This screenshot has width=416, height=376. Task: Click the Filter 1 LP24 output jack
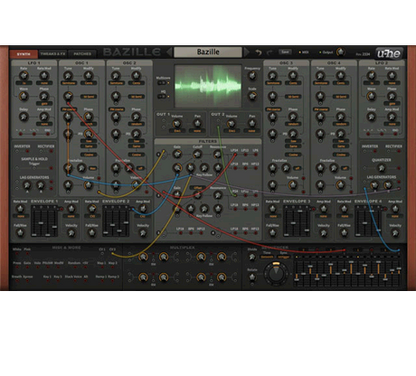(x=235, y=155)
